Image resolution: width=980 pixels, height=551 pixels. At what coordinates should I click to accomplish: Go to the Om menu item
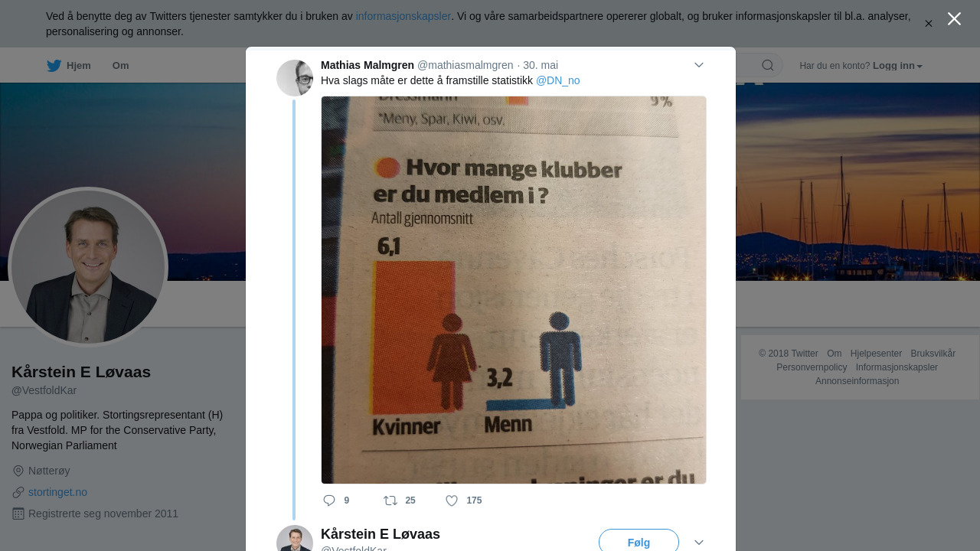click(120, 66)
